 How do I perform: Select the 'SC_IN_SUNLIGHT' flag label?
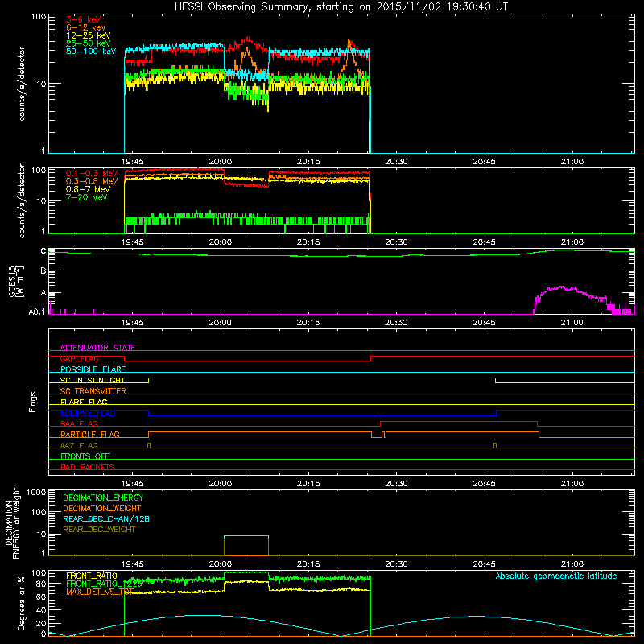coord(93,380)
